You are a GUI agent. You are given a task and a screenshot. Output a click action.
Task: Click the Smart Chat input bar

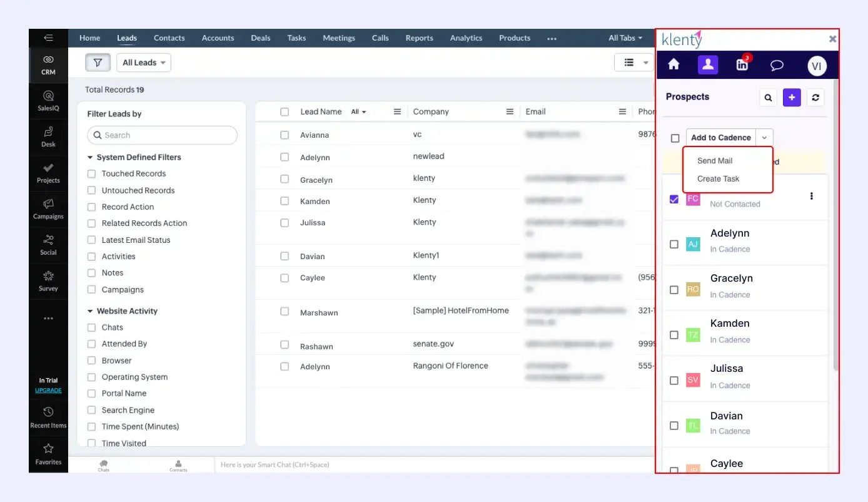(434, 465)
